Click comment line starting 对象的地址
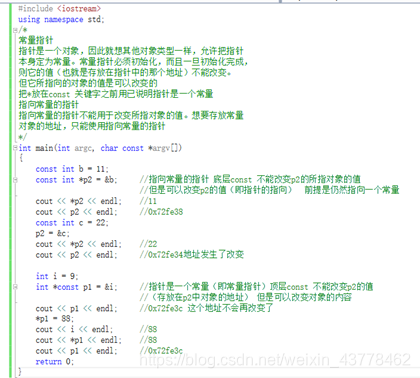 pos(92,126)
